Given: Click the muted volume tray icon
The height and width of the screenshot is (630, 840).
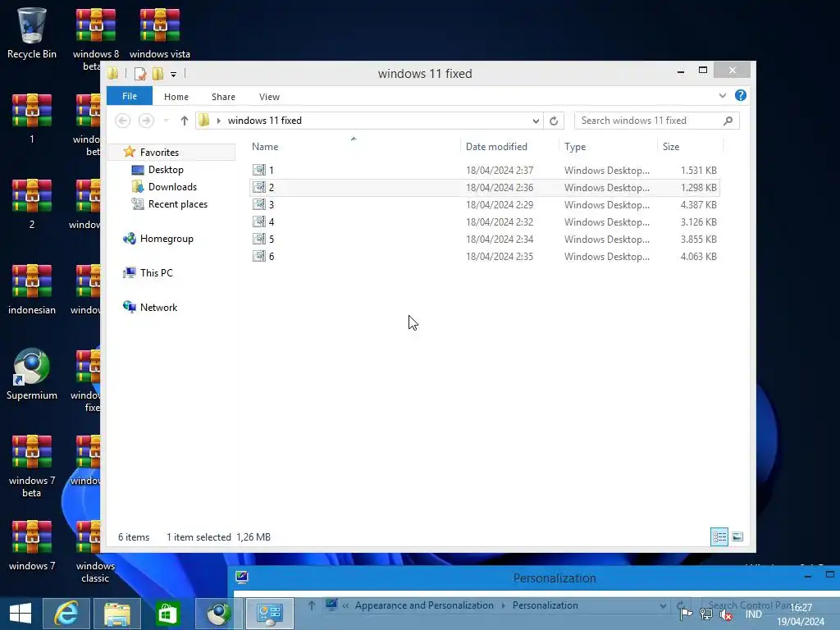Looking at the screenshot, I should pyautogui.click(x=726, y=615).
